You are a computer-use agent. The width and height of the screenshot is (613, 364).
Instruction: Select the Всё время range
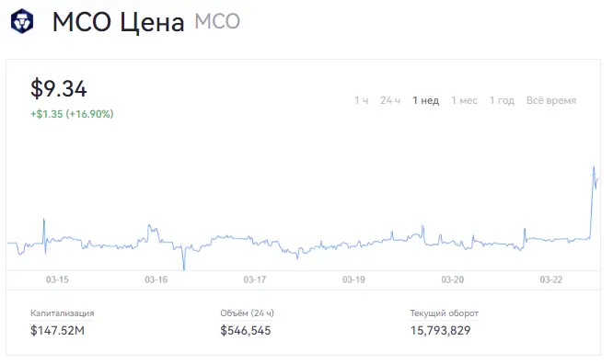tap(551, 101)
